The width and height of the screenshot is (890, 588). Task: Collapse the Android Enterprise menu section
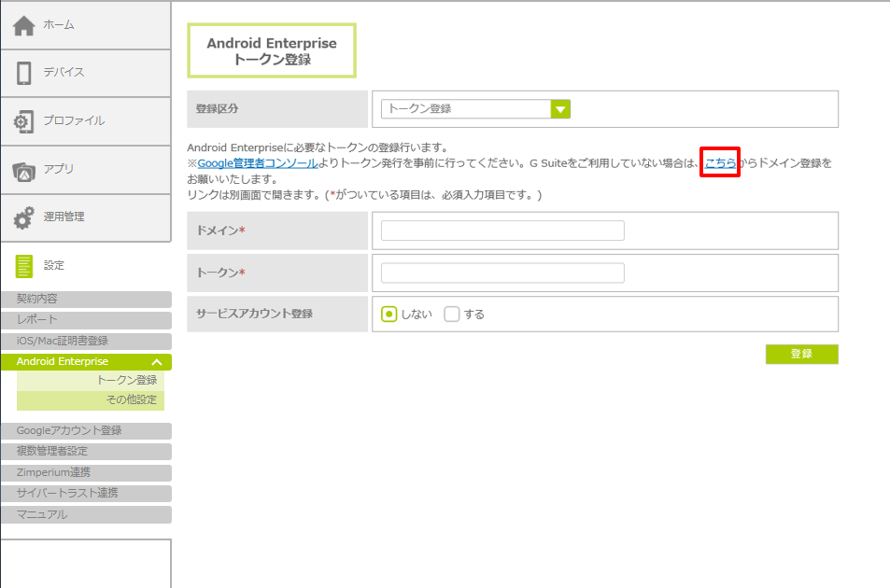pyautogui.click(x=157, y=362)
